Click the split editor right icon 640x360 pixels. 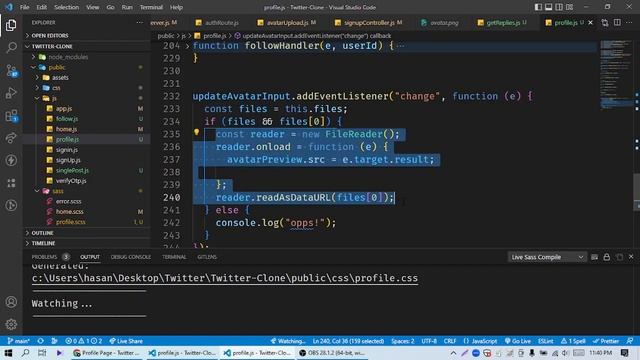[617, 22]
